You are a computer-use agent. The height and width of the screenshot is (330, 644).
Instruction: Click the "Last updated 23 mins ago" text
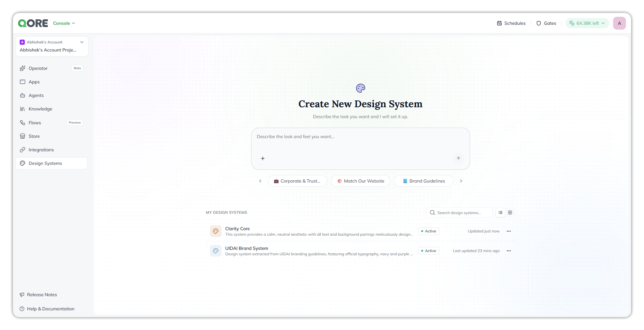point(476,251)
